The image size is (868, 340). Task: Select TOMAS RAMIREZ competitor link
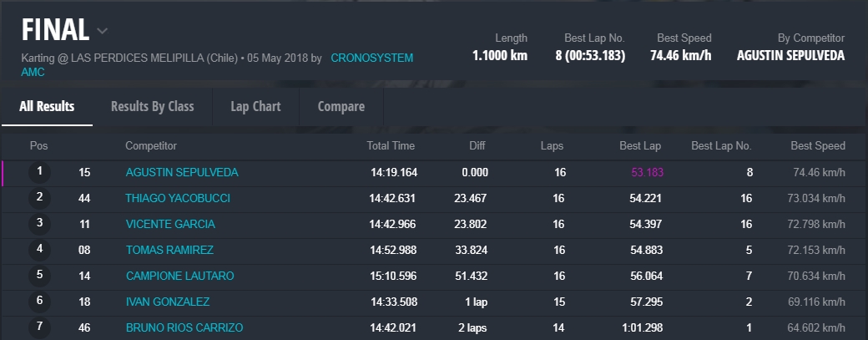pyautogui.click(x=169, y=250)
